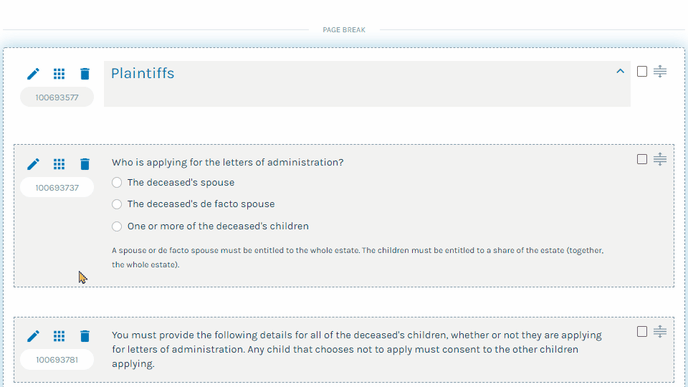Screen dimensions: 688x387
Task: Select "One or more of the deceased's children"
Action: (117, 226)
